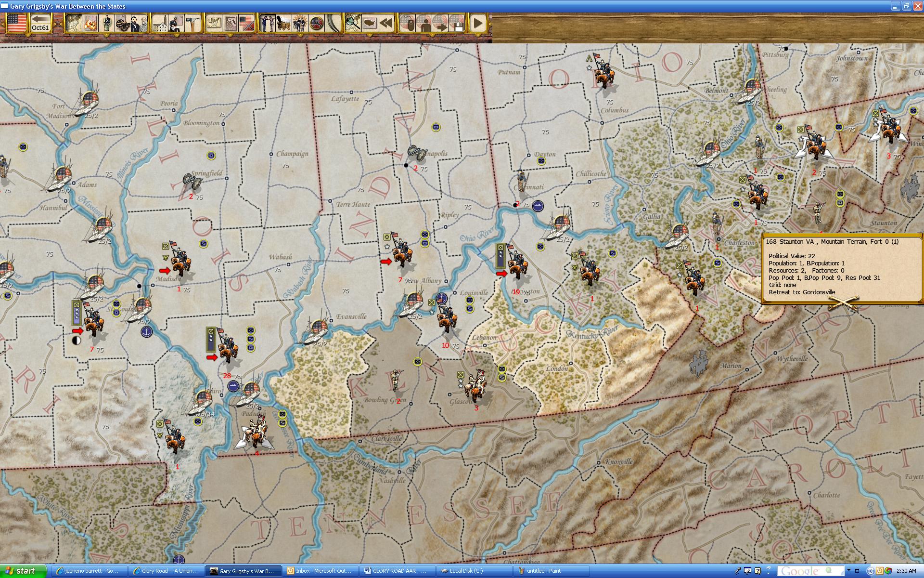Click the round flag emblem icon
The image size is (924, 578).
pyautogui.click(x=316, y=23)
